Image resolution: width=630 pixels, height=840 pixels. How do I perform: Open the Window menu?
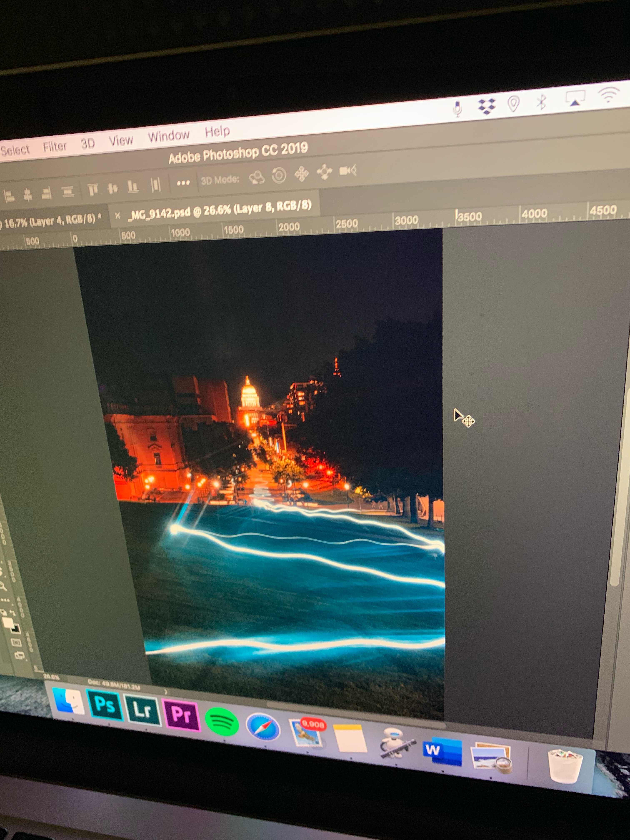[169, 136]
